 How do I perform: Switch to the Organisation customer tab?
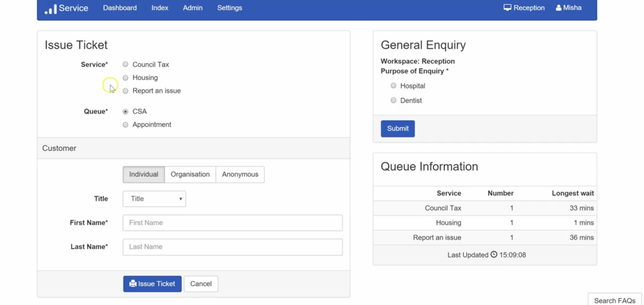[190, 174]
